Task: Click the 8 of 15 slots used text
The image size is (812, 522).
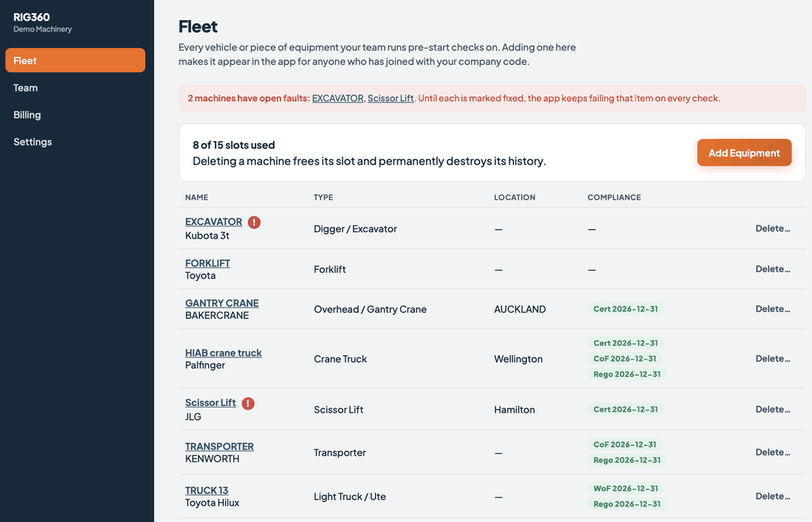Action: tap(233, 145)
